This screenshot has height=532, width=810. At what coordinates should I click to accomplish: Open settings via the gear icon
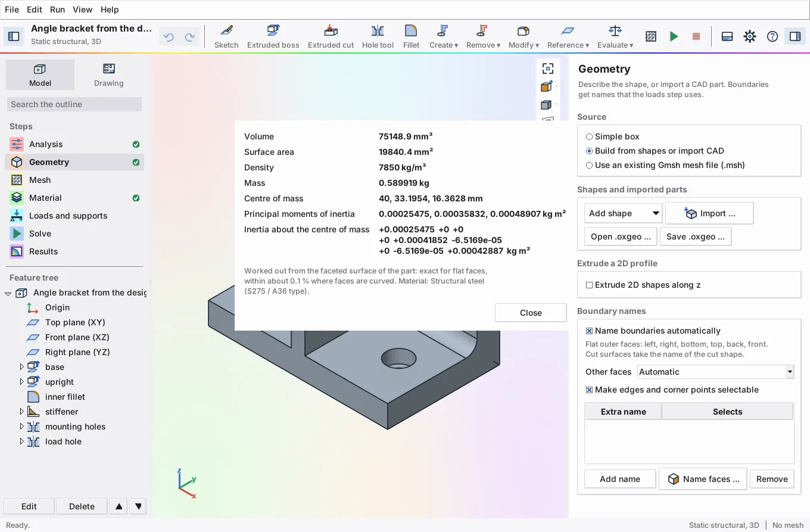(x=750, y=36)
